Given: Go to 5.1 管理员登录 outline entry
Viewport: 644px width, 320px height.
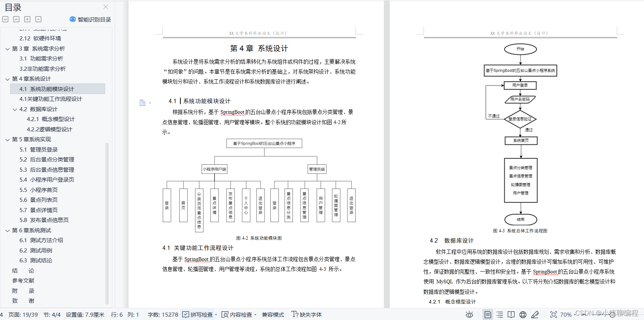Looking at the screenshot, I should (39, 150).
